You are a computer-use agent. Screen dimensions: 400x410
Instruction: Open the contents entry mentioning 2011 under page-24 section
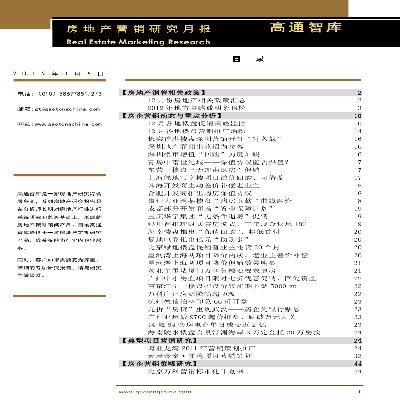pos(202,348)
